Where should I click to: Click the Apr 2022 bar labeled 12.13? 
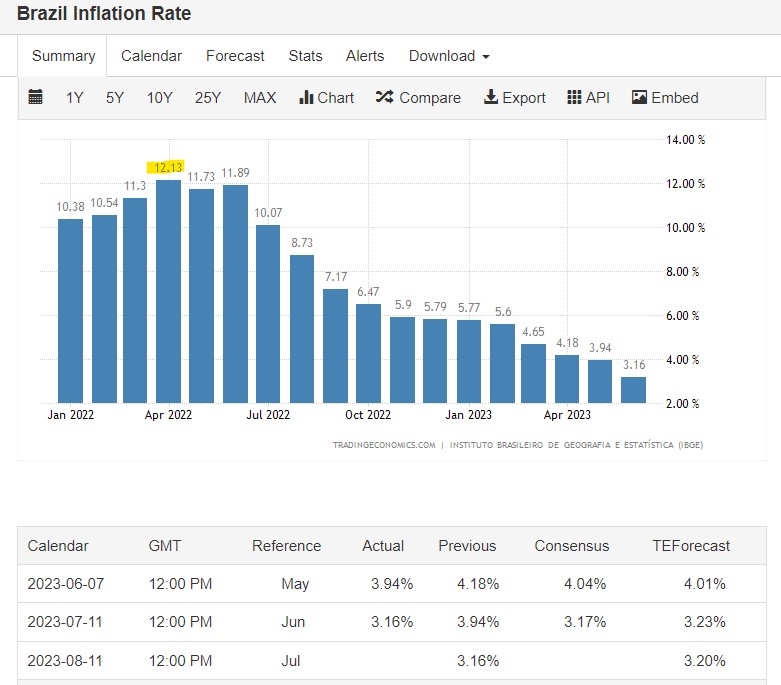click(168, 291)
